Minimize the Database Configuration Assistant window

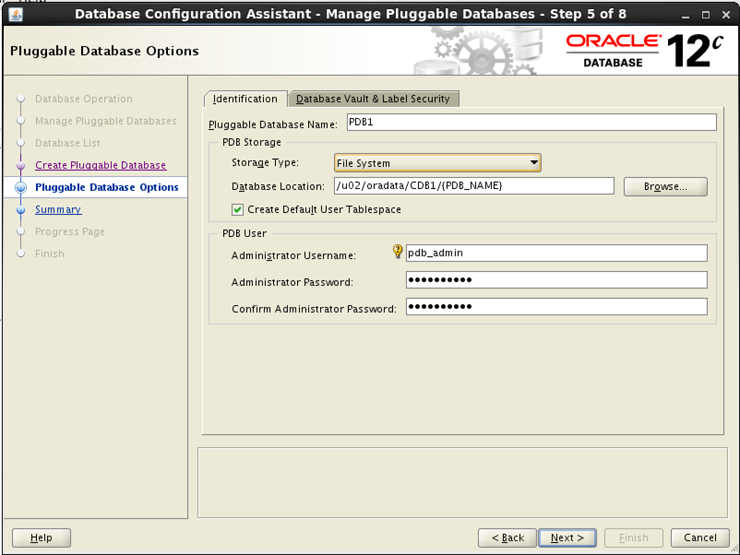686,15
